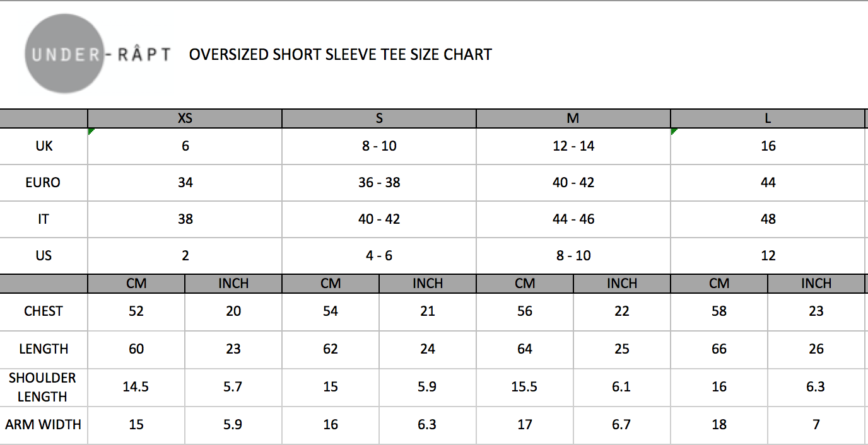Image resolution: width=868 pixels, height=445 pixels.
Task: Select the XS size column header
Action: [x=185, y=118]
